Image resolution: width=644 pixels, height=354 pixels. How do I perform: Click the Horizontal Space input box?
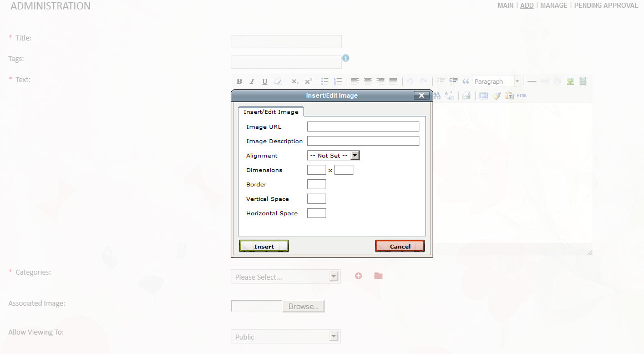317,213
